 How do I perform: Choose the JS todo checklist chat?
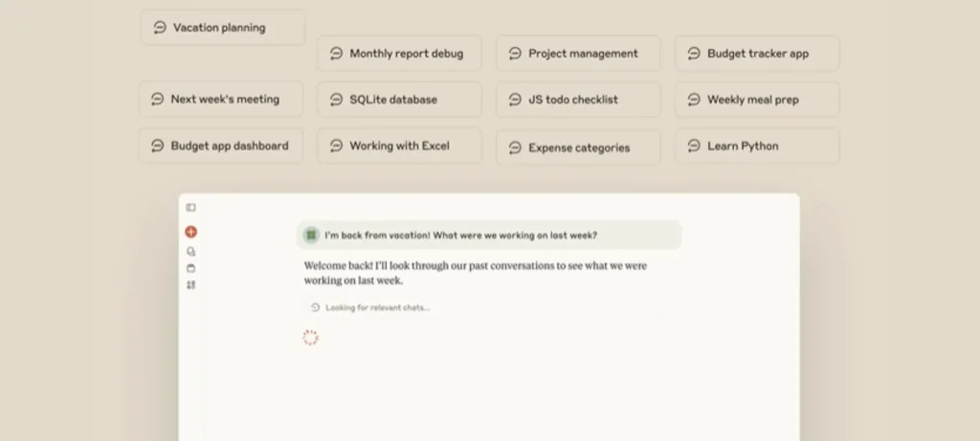click(x=578, y=99)
